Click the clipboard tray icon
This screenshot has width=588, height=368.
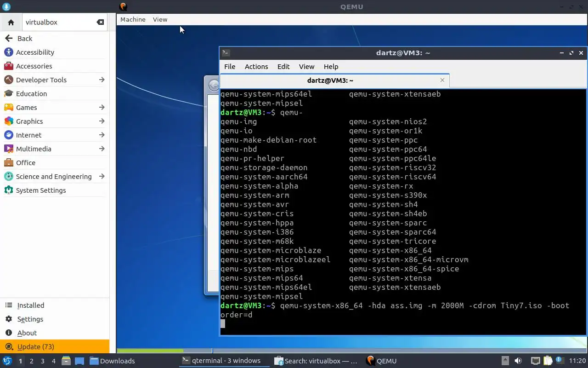[548, 361]
